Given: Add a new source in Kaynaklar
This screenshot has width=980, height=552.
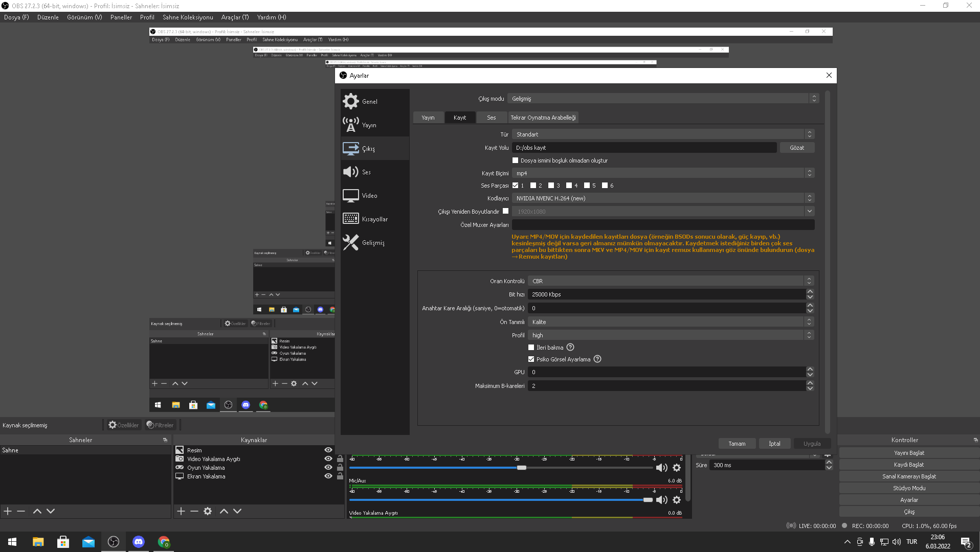Looking at the screenshot, I should (x=181, y=511).
